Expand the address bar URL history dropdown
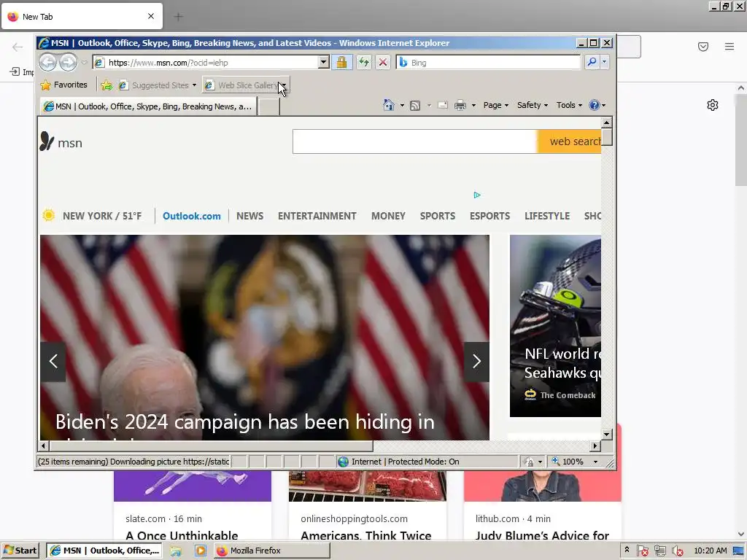The height and width of the screenshot is (560, 747). pyautogui.click(x=323, y=62)
